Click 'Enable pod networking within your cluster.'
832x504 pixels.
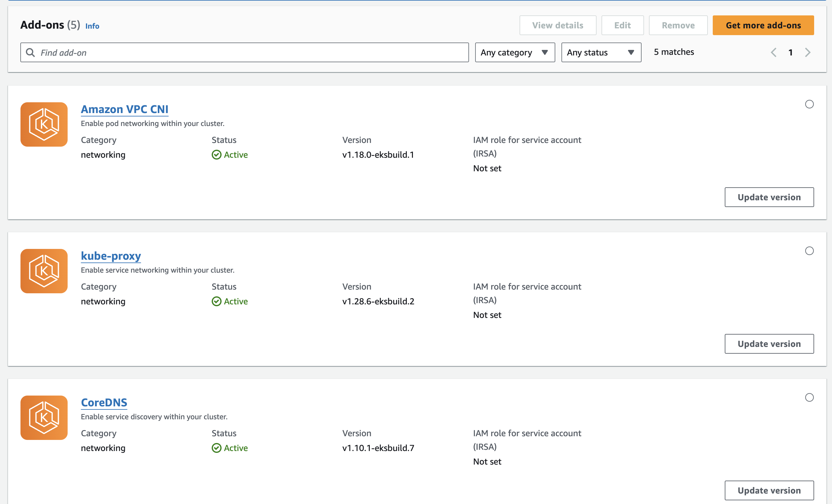pyautogui.click(x=153, y=124)
